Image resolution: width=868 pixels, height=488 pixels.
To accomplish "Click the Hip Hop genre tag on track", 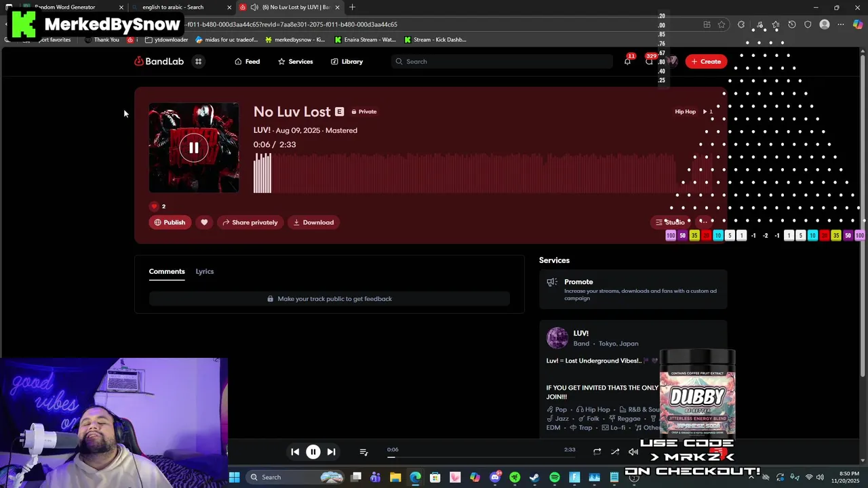I will click(x=685, y=112).
